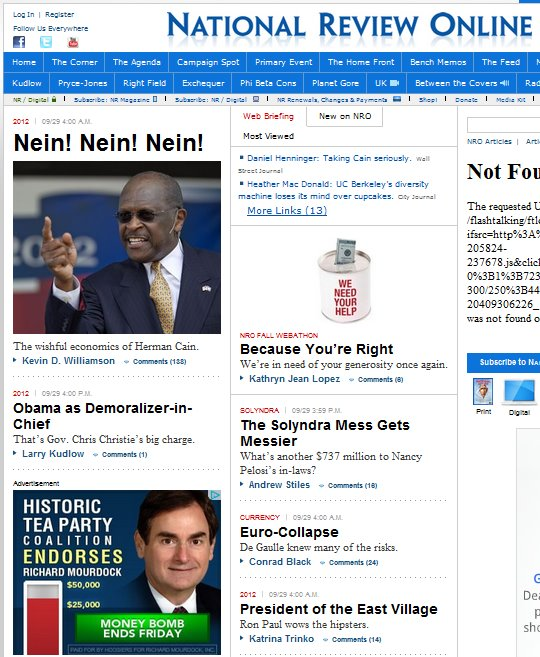The image size is (540, 657).
Task: Switch to the Web Briefing tab
Action: 268,116
